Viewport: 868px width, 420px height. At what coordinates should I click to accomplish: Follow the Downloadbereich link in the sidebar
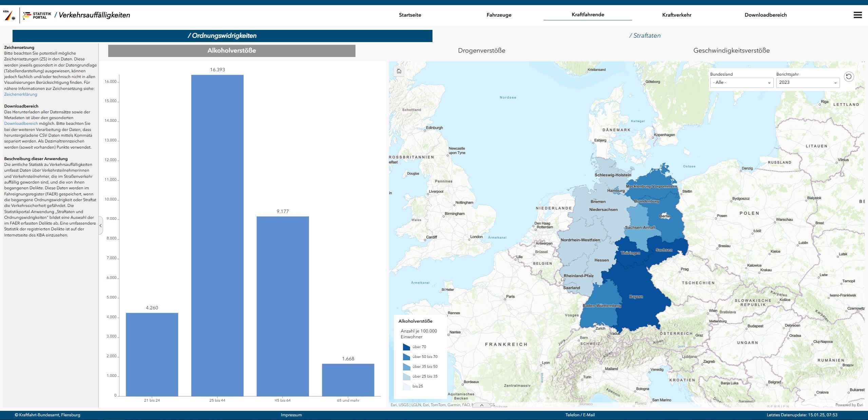(21, 123)
